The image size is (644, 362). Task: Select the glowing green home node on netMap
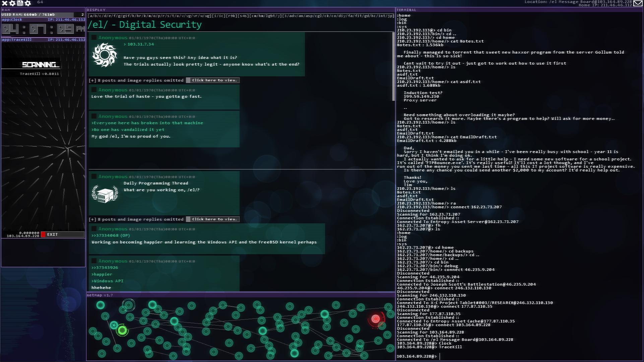coord(123,331)
